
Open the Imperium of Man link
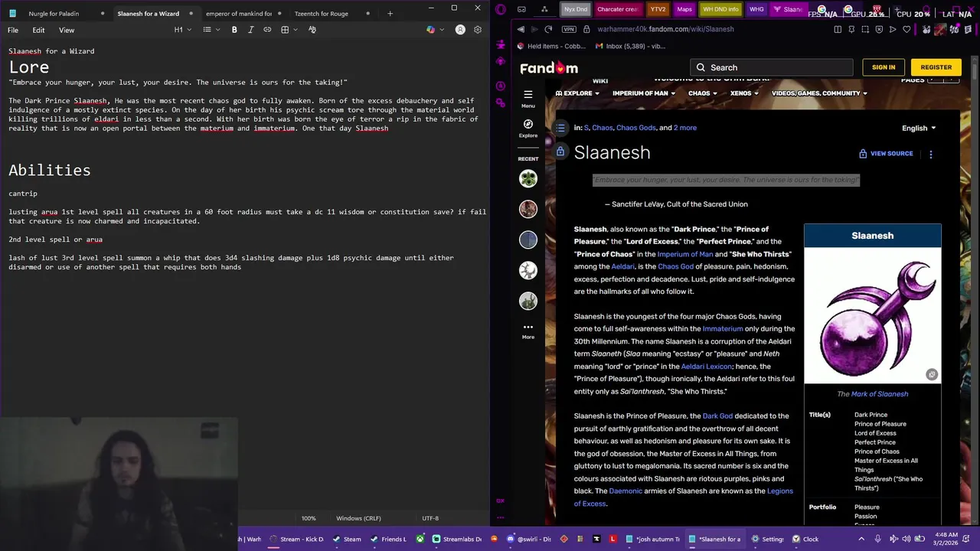click(684, 254)
